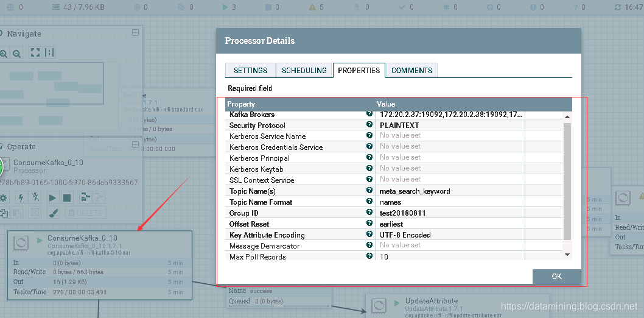The width and height of the screenshot is (644, 318).
Task: Click the 'UTF-8 Encoded' value cell
Action: click(450, 235)
